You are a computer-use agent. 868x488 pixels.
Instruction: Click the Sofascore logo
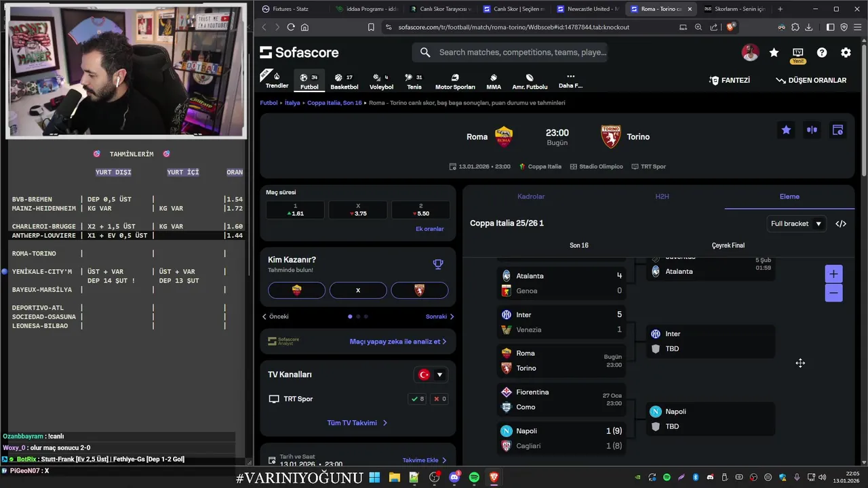(299, 53)
